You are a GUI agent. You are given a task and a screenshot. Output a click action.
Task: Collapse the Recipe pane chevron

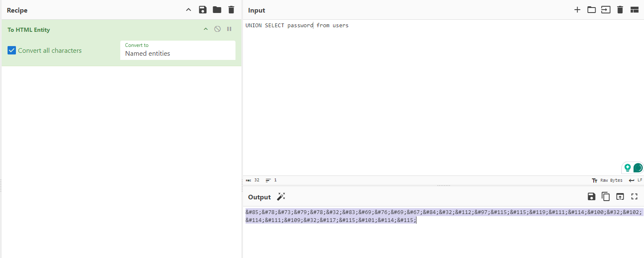click(x=189, y=10)
